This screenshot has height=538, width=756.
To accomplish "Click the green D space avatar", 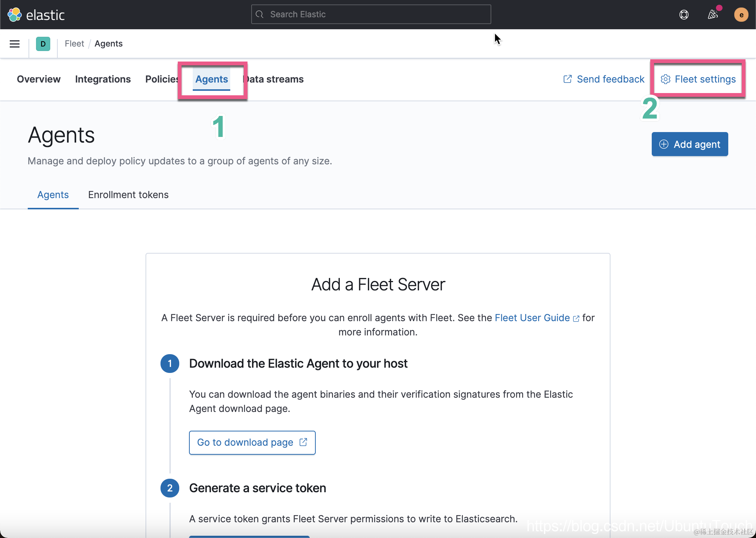I will (43, 44).
